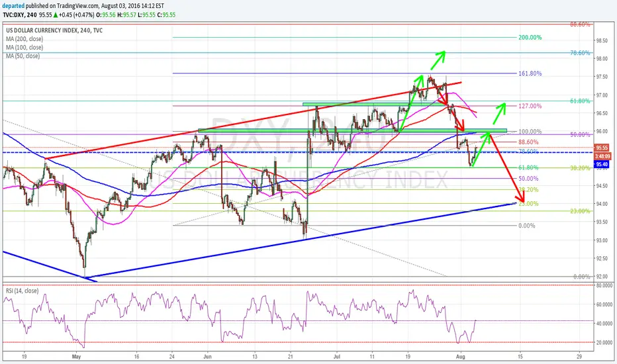Click the 20.0000 RSI axis label

604,343
